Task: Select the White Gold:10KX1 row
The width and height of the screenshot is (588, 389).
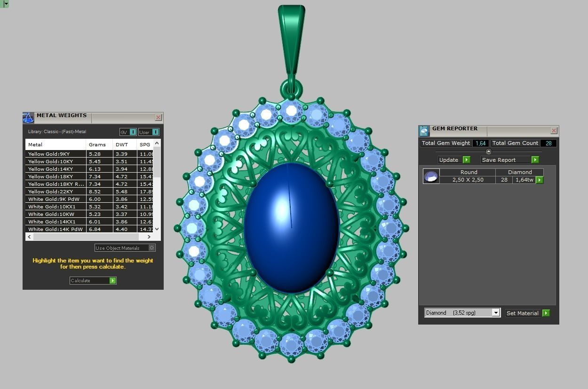Action: point(89,206)
